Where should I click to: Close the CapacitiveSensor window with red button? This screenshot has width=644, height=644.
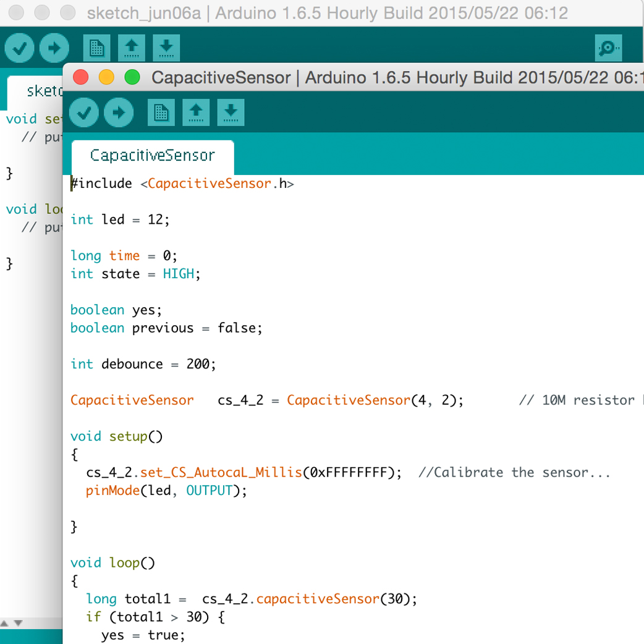pyautogui.click(x=80, y=77)
